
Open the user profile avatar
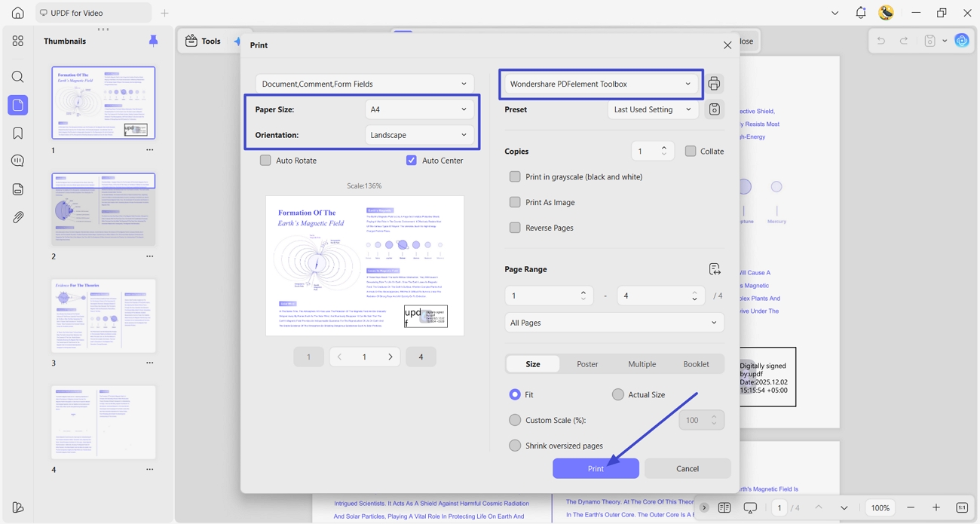click(887, 13)
